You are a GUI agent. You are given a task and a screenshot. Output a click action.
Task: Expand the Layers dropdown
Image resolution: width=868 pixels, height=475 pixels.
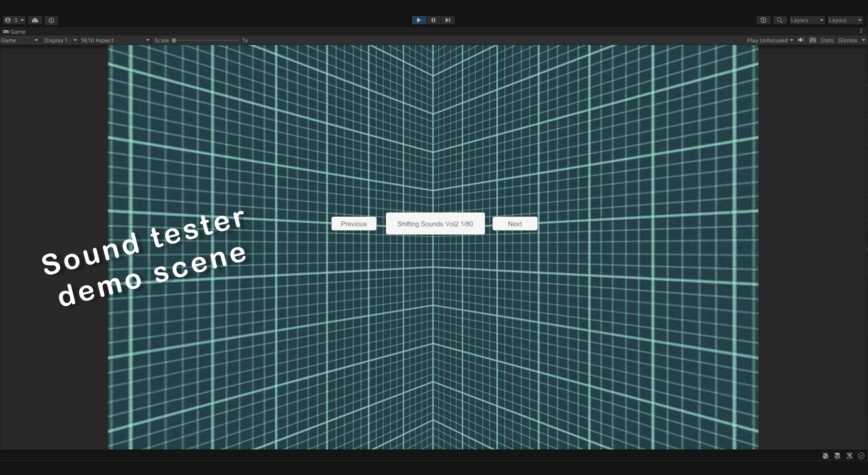[807, 20]
